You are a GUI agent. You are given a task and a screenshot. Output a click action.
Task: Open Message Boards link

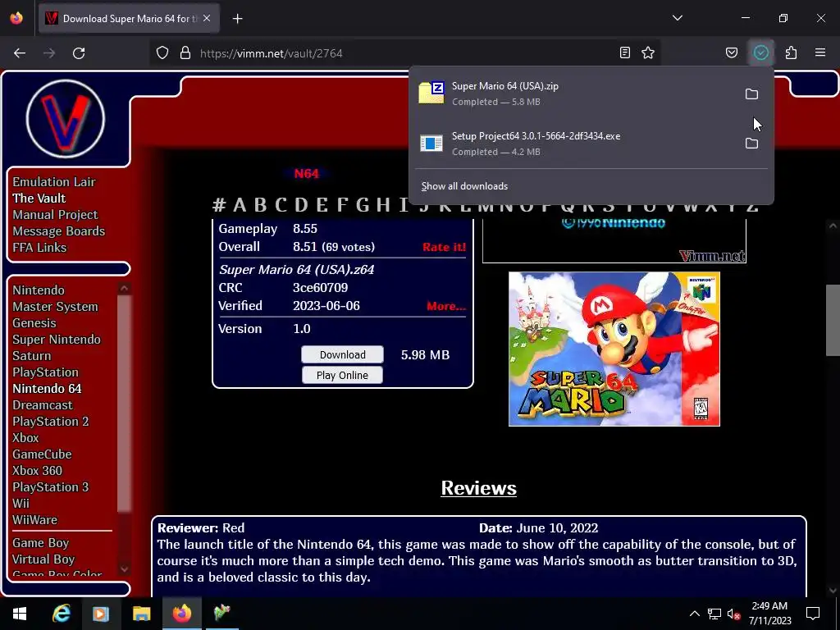59,231
